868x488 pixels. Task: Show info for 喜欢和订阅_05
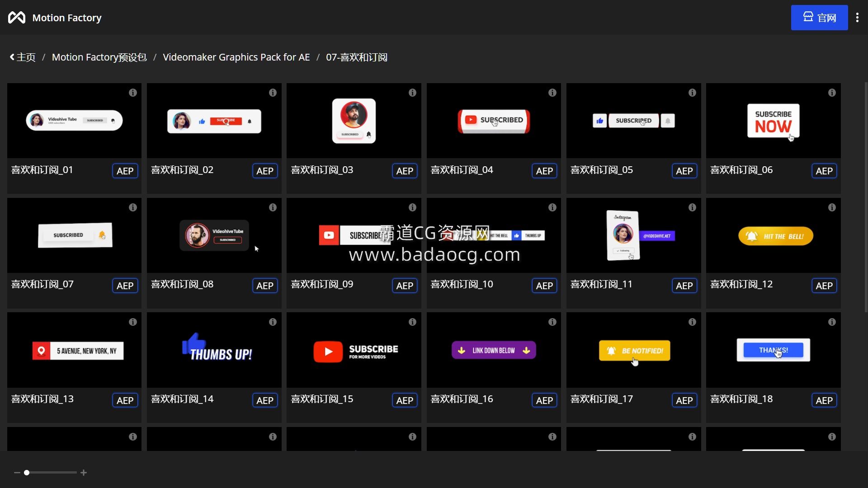692,93
